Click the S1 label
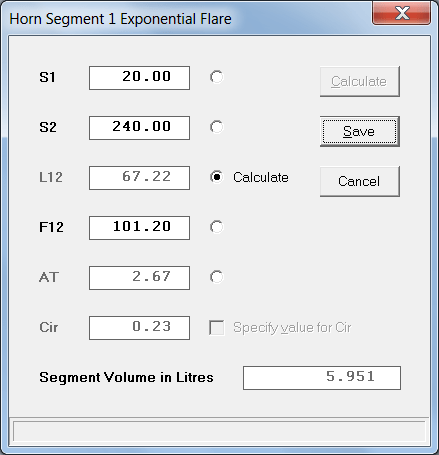439x455 pixels. click(47, 77)
